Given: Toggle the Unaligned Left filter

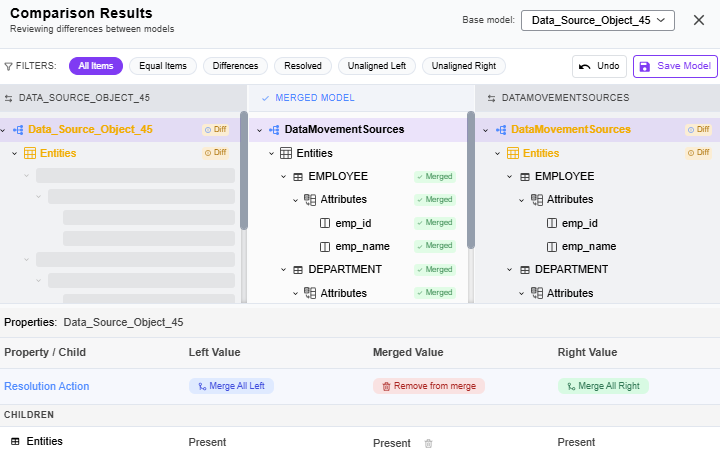Looking at the screenshot, I should coord(377,66).
